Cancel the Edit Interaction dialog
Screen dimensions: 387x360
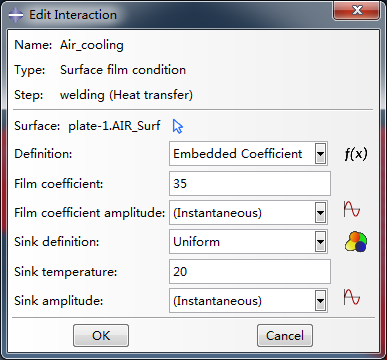tap(285, 335)
